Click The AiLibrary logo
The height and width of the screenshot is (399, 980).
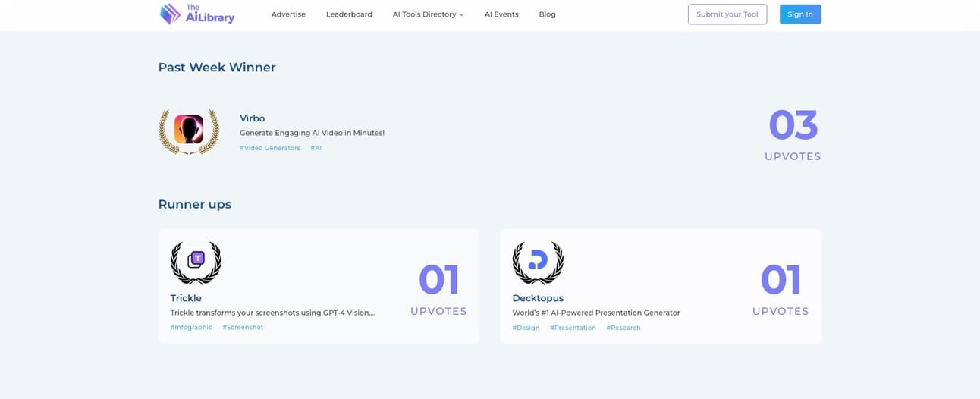[x=197, y=14]
